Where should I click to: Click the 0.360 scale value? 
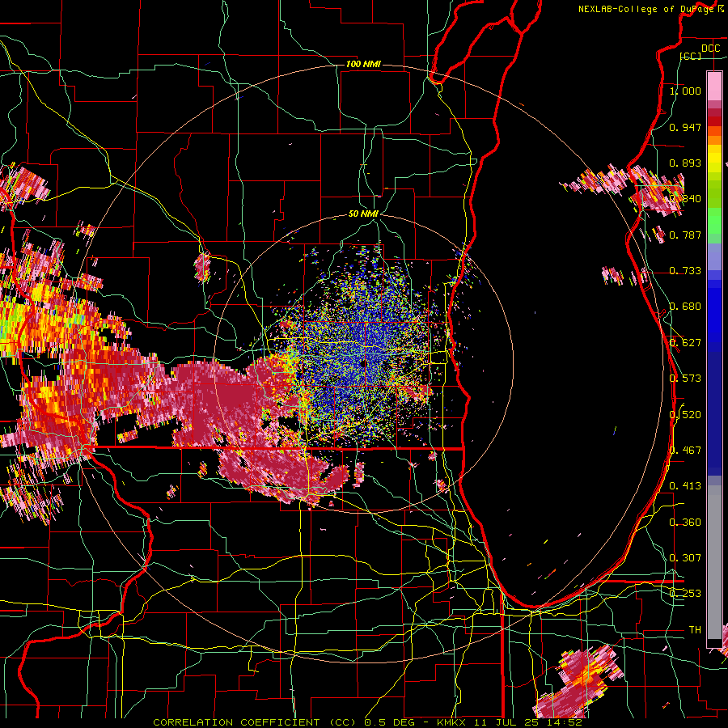pos(685,523)
